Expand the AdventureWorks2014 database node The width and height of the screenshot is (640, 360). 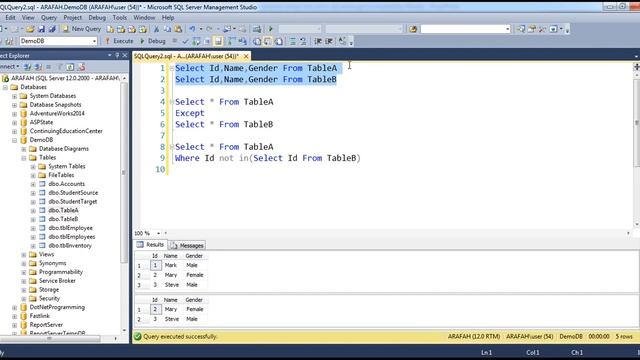coord(14,113)
